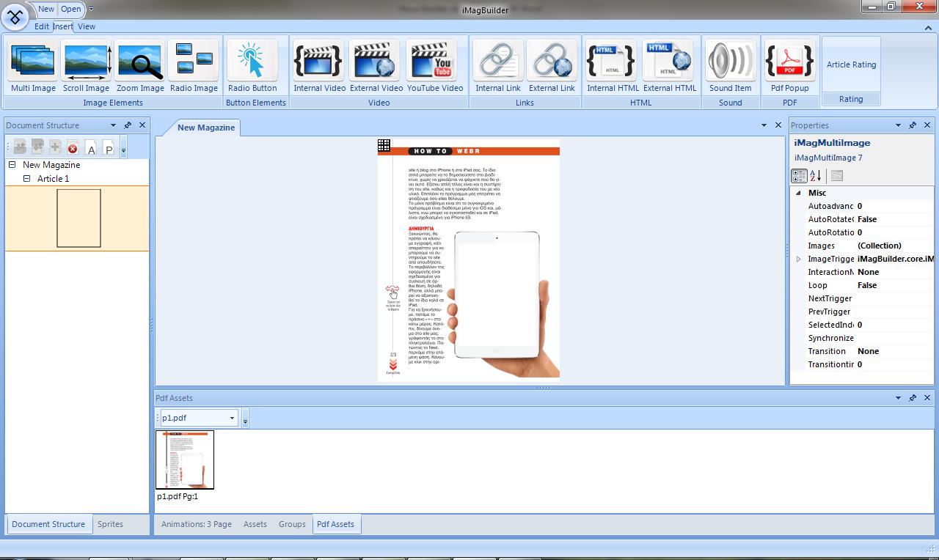Screen dimensions: 939x560
Task: Insert an External Video
Action: pyautogui.click(x=376, y=66)
